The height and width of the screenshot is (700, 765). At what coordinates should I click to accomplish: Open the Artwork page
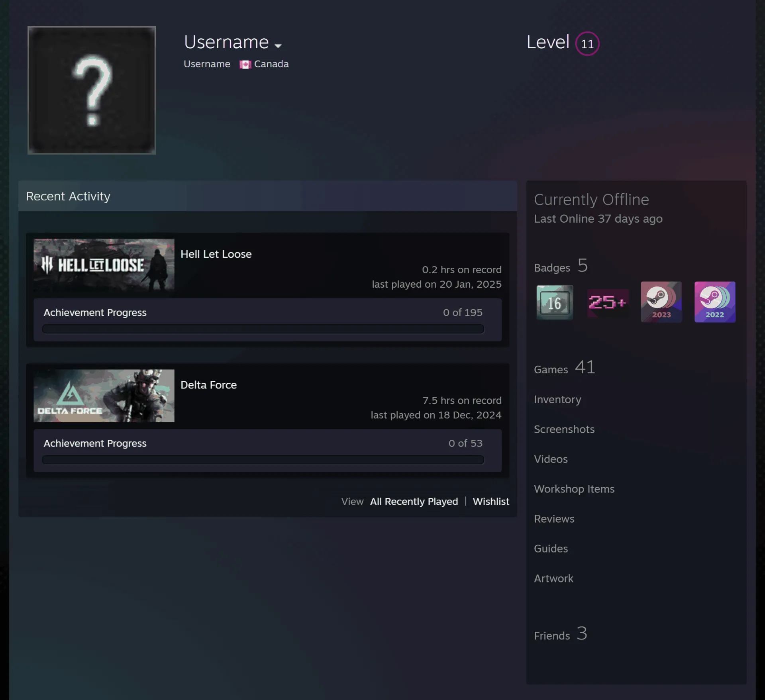point(554,578)
